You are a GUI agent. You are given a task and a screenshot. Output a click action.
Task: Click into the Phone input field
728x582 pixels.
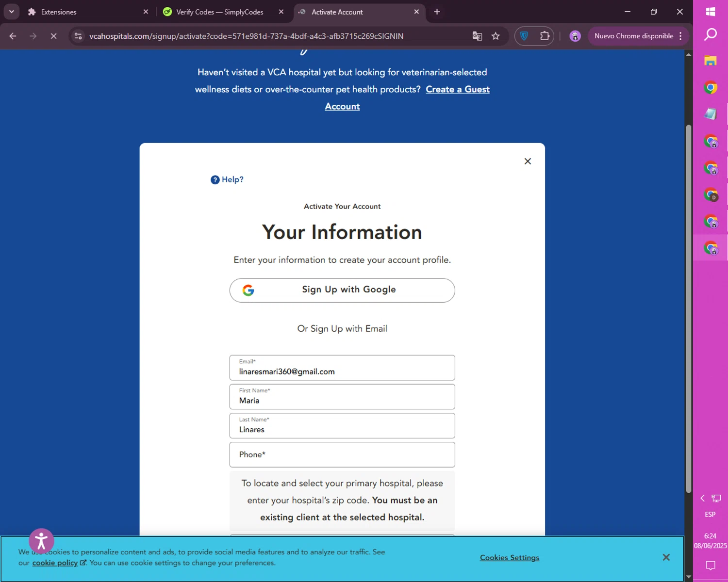(x=342, y=455)
